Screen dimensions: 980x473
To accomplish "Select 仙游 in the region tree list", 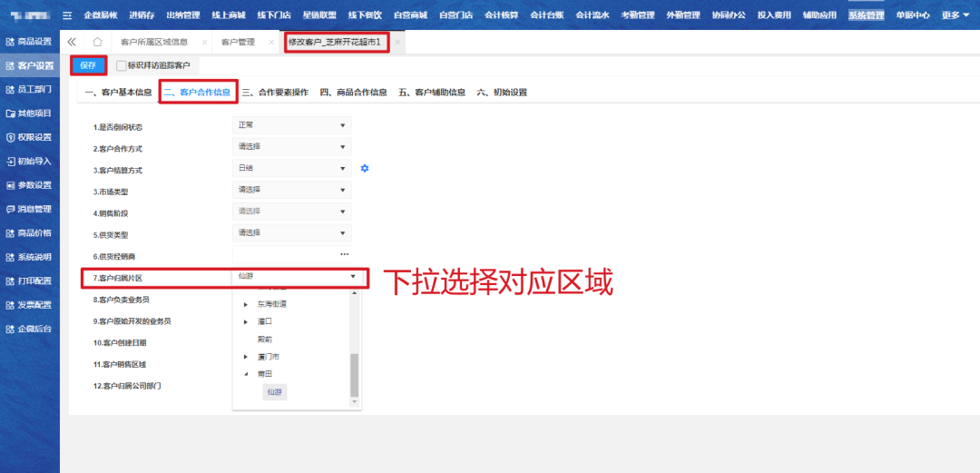I will tap(274, 392).
